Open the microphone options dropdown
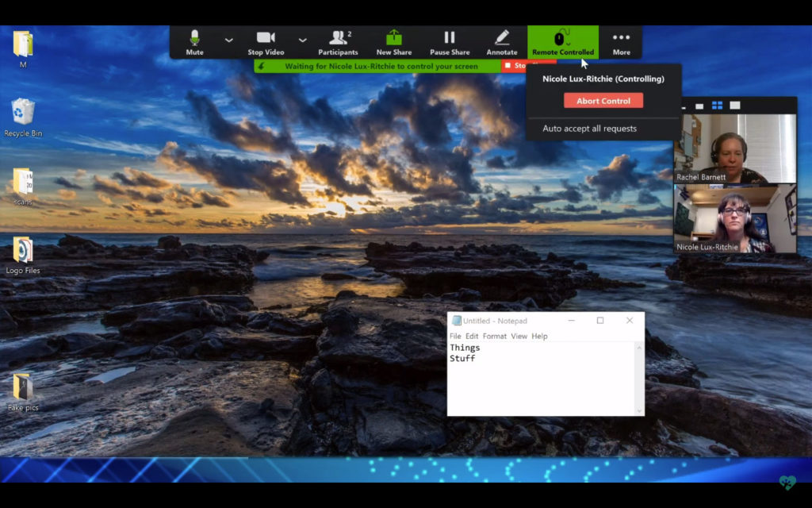Image resolution: width=812 pixels, height=508 pixels. coord(228,40)
